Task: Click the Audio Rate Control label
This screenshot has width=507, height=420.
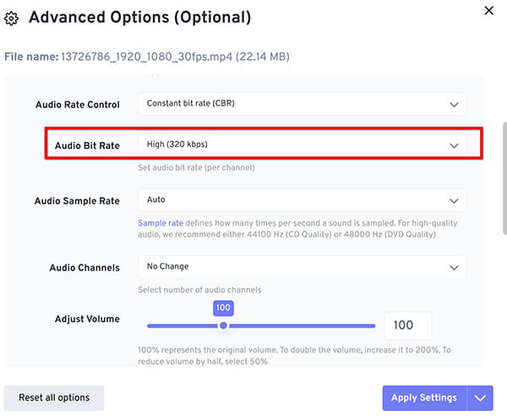Action: [x=78, y=105]
